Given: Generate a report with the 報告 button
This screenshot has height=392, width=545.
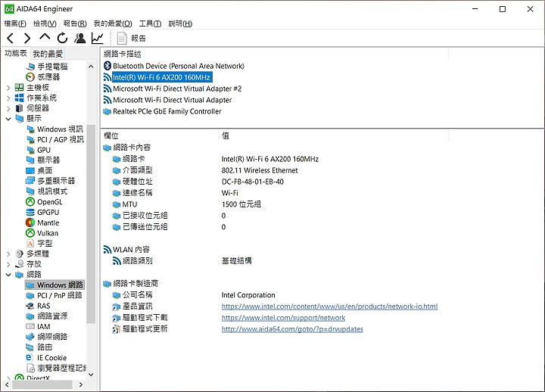Looking at the screenshot, I should pos(132,39).
